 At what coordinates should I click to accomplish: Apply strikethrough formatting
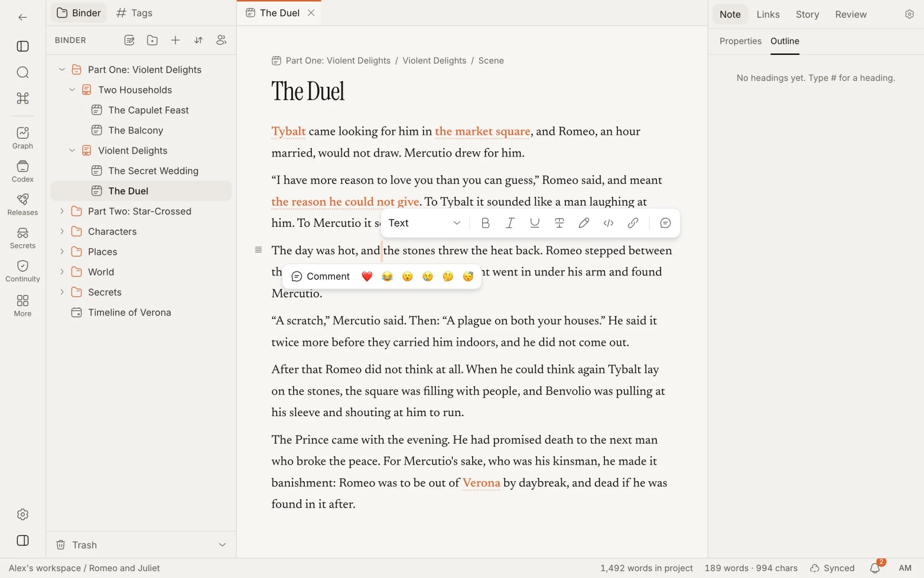(559, 223)
